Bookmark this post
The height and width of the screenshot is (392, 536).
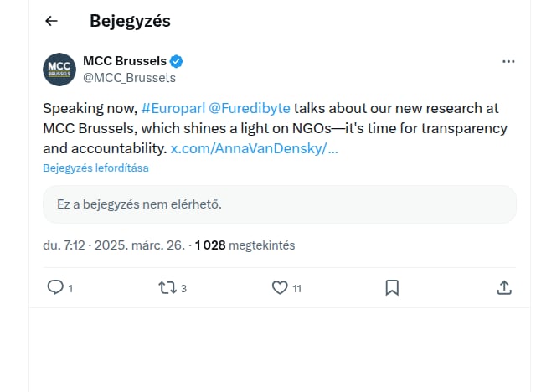(391, 287)
